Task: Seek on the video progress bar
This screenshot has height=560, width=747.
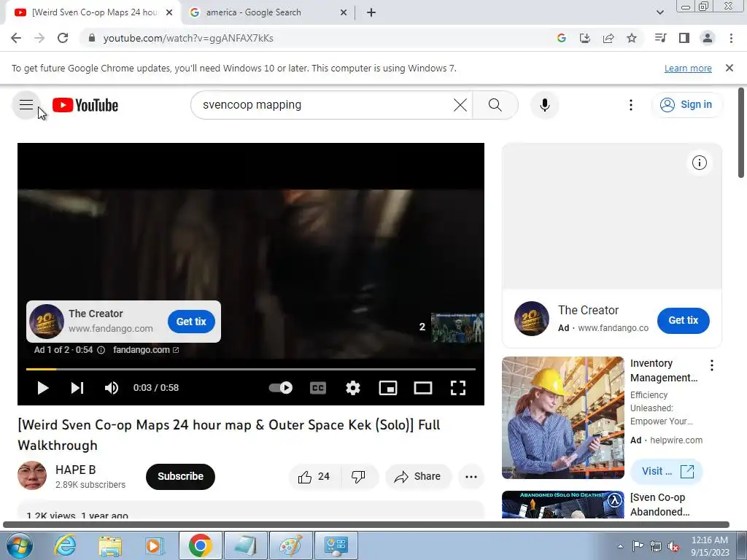Action: [251, 369]
